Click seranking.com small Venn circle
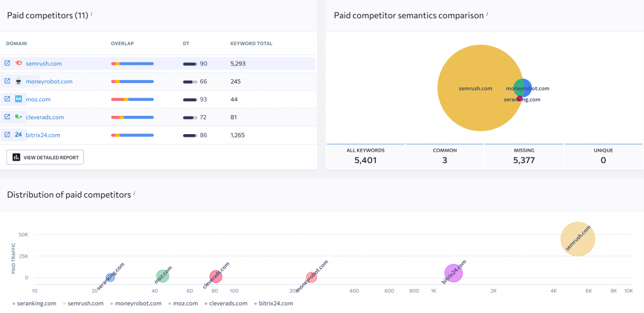Viewport: 644px width, 313px height. click(519, 98)
